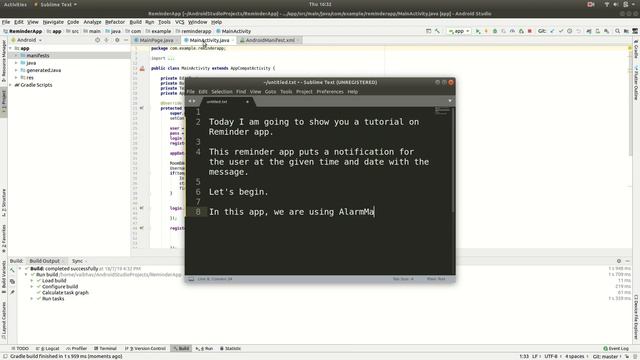Image resolution: width=640 pixels, height=360 pixels.
Task: Hide the Project panel with the minus icon
Action: click(x=126, y=40)
